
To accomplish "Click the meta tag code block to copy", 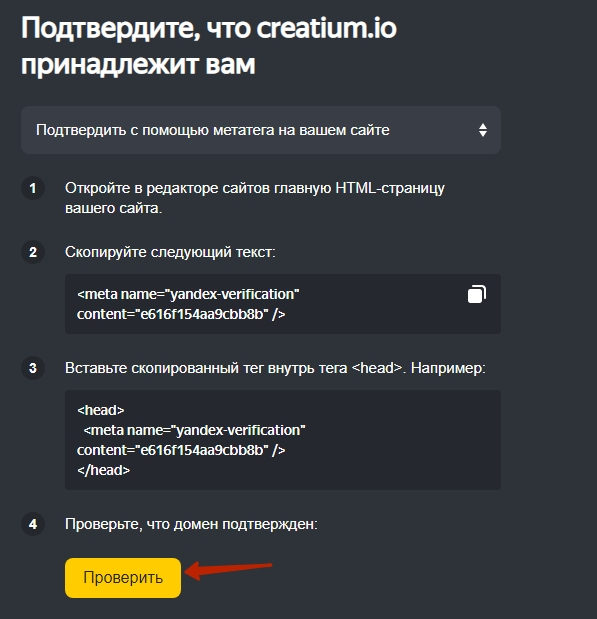I will point(283,304).
